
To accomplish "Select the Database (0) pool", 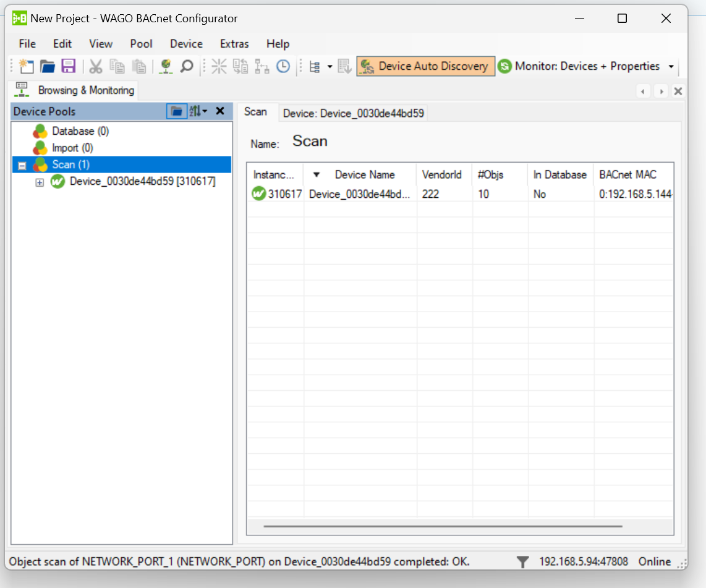I will point(80,131).
